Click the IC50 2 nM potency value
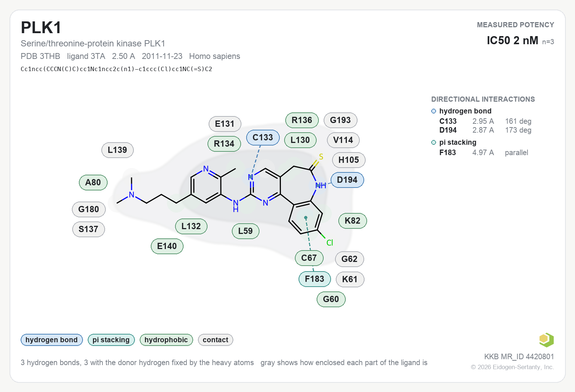The width and height of the screenshot is (575, 392). point(512,40)
